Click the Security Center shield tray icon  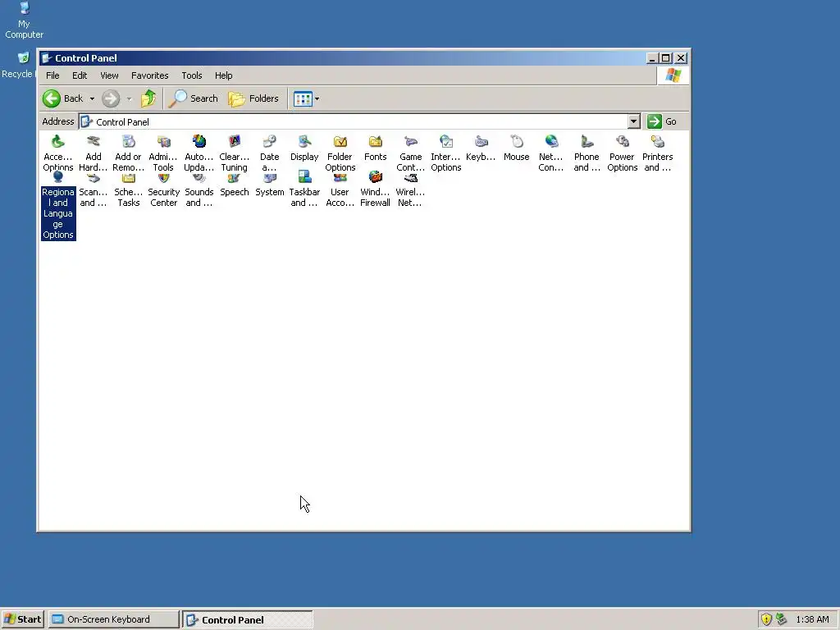(x=767, y=619)
